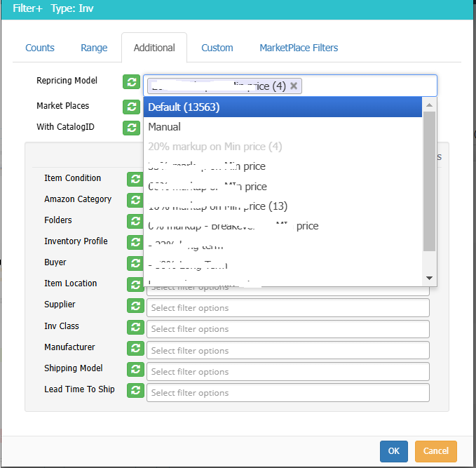Click the Inv Class filter options field

tap(287, 329)
